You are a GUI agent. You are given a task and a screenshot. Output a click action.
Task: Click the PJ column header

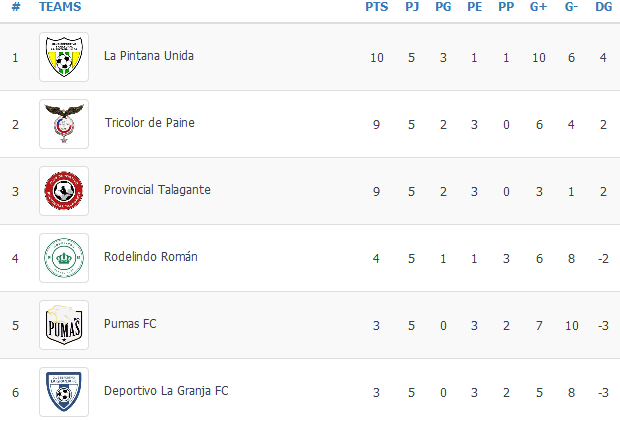click(x=412, y=7)
